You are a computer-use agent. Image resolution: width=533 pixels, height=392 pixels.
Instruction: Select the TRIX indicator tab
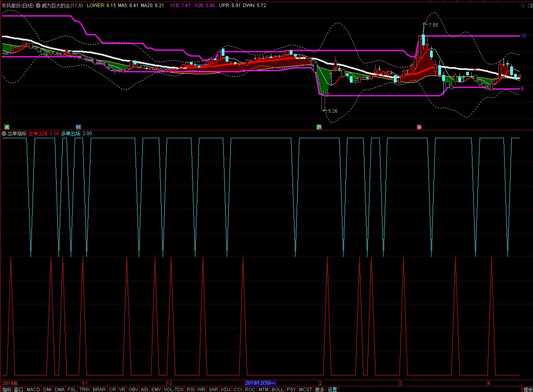click(x=85, y=389)
